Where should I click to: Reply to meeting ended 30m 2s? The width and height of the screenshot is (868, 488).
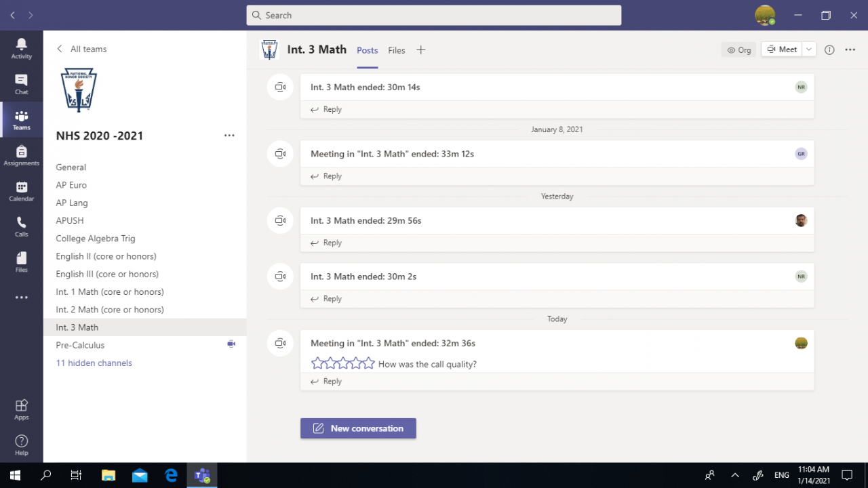pos(326,299)
